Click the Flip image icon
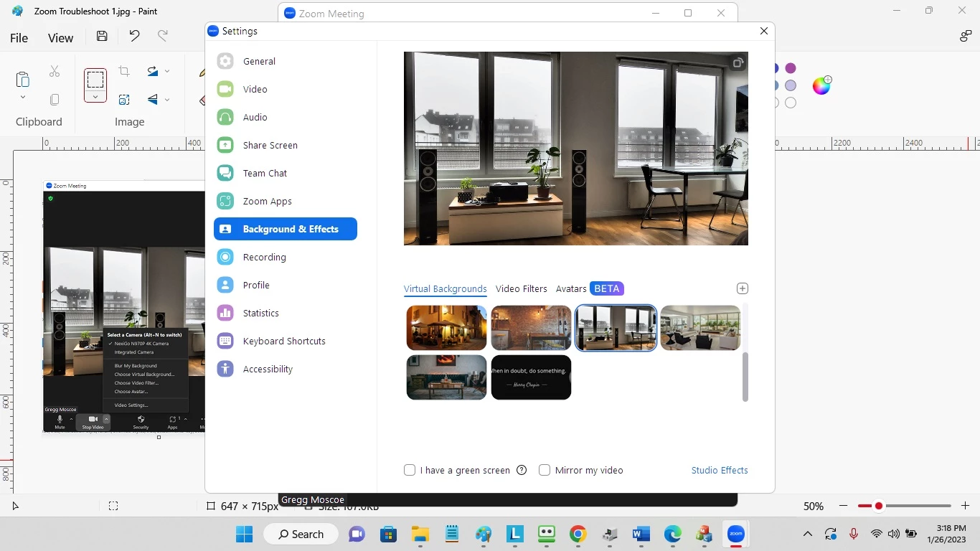Viewport: 980px width, 551px height. pyautogui.click(x=153, y=100)
